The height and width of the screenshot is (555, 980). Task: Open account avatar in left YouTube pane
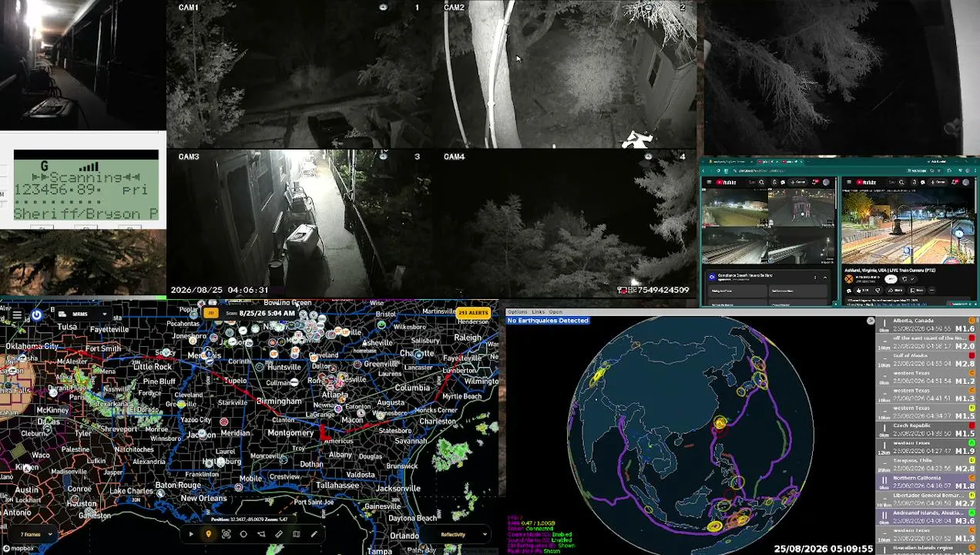pos(826,182)
